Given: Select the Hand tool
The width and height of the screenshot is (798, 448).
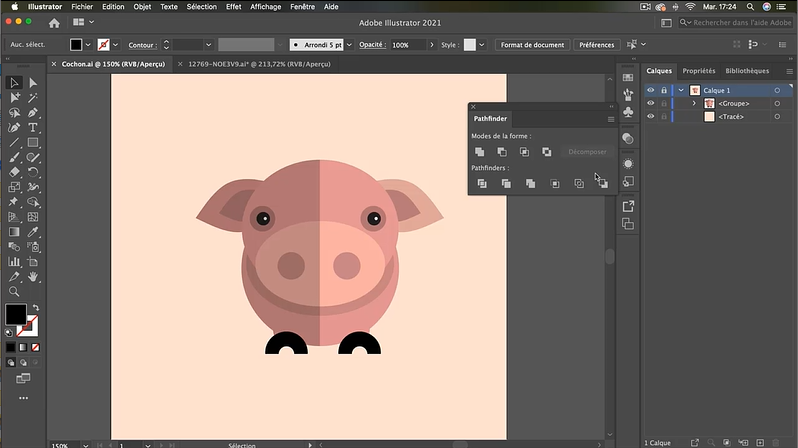Looking at the screenshot, I should click(x=33, y=276).
